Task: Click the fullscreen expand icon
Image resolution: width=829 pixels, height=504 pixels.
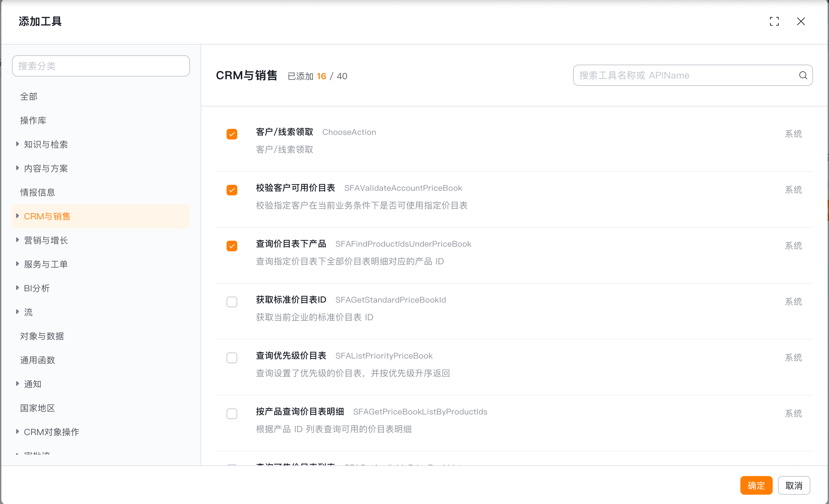Action: [774, 22]
